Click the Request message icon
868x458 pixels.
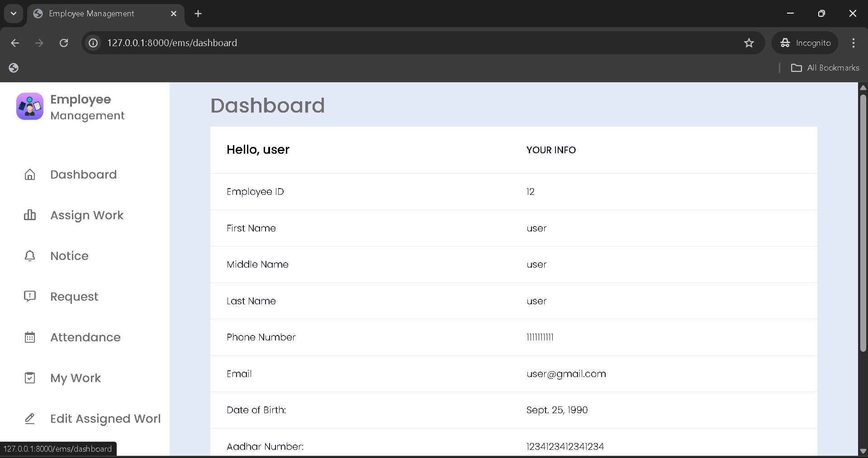point(30,297)
